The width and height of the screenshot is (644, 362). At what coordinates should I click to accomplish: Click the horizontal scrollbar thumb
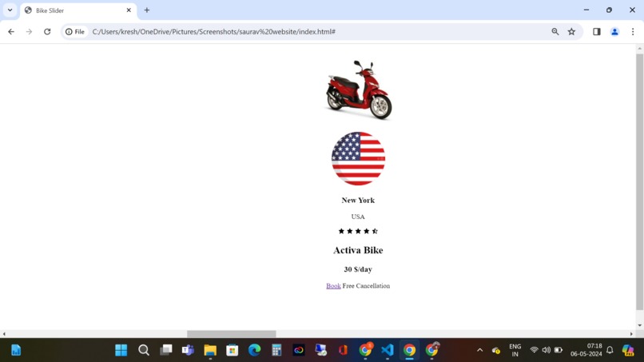[231, 334]
